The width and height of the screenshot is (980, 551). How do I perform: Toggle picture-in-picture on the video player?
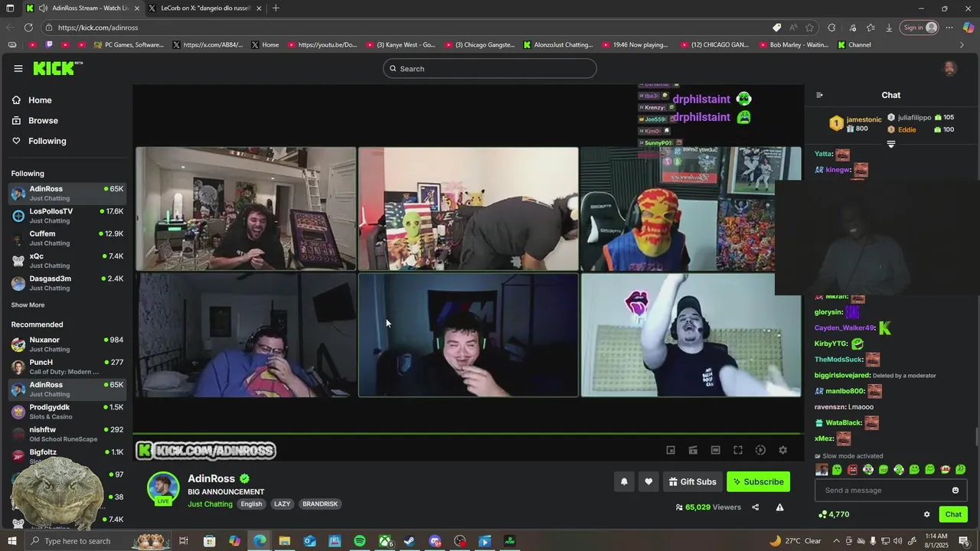pyautogui.click(x=671, y=450)
